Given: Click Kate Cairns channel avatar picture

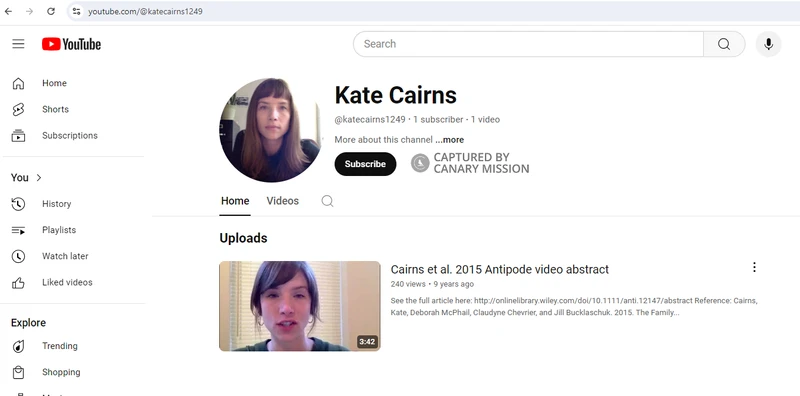Looking at the screenshot, I should pos(271,130).
